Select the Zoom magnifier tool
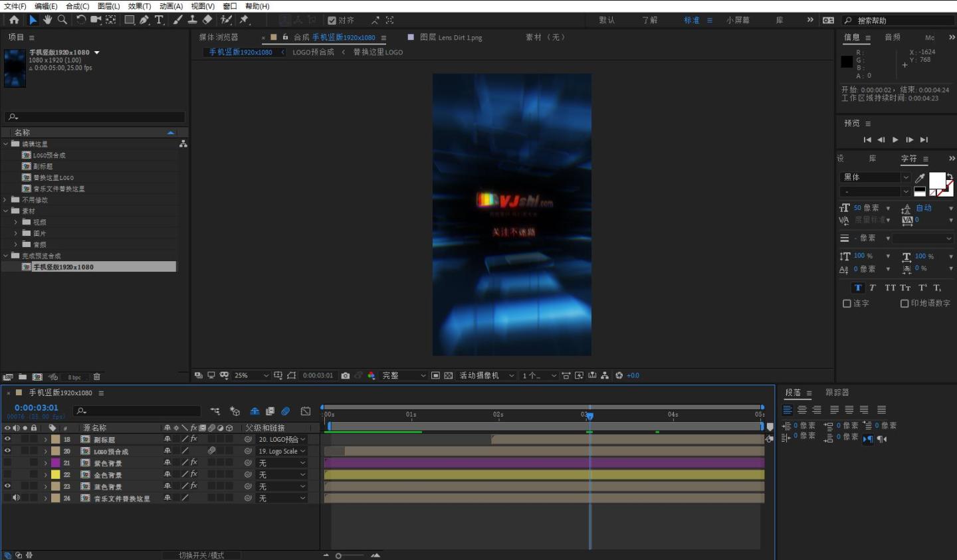The height and width of the screenshot is (560, 957). (62, 20)
